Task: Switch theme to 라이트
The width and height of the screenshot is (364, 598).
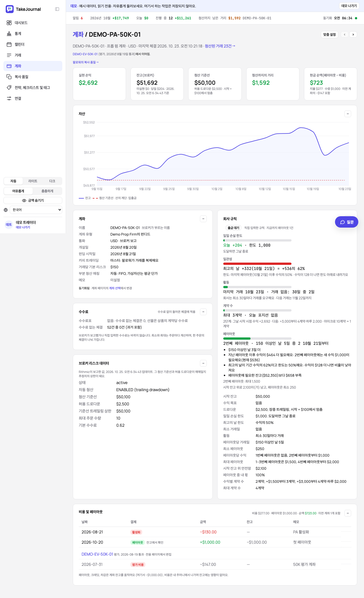Action: [33, 181]
